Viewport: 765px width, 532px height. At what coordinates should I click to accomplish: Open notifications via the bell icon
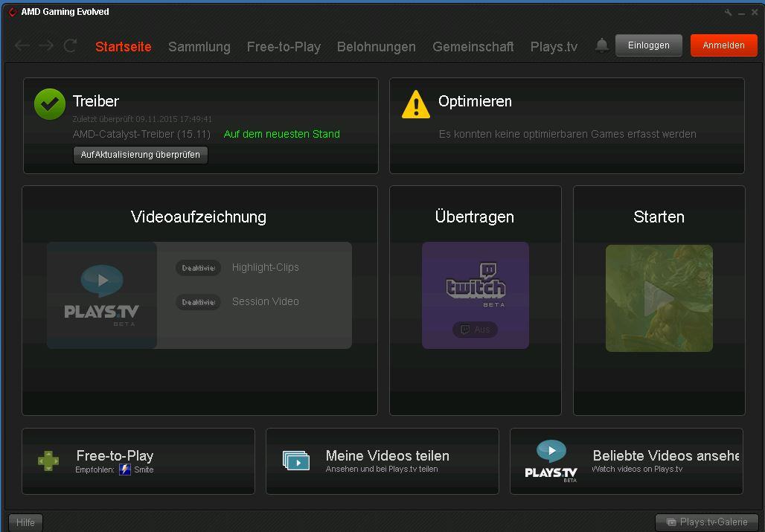tap(602, 45)
